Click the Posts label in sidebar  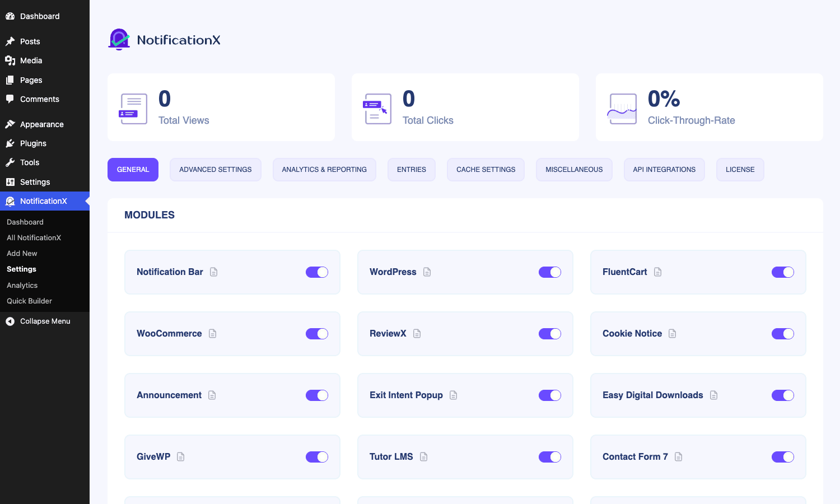(30, 41)
